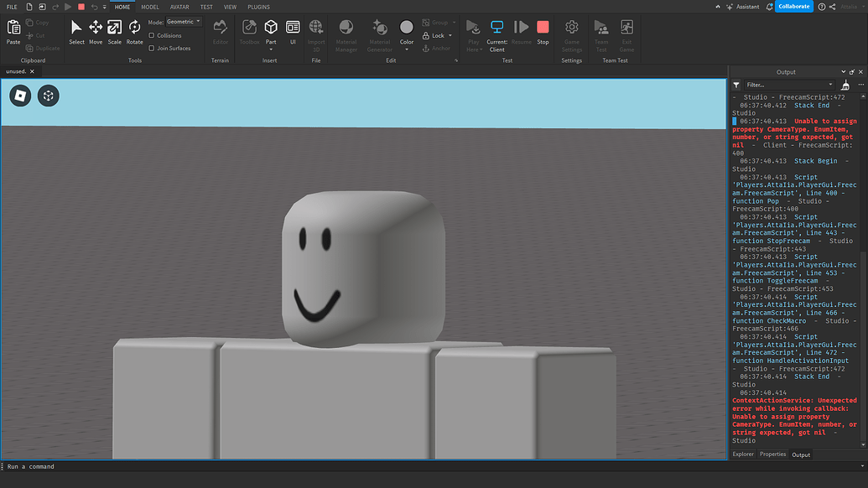Click the Color swatch circle
Screen dimensions: 868x488
[406, 27]
